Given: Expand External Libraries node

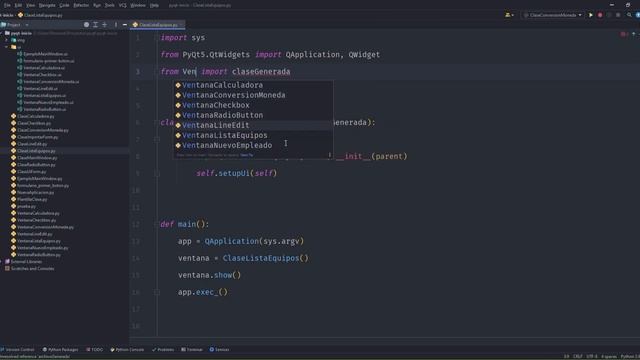Looking at the screenshot, I should (2, 262).
